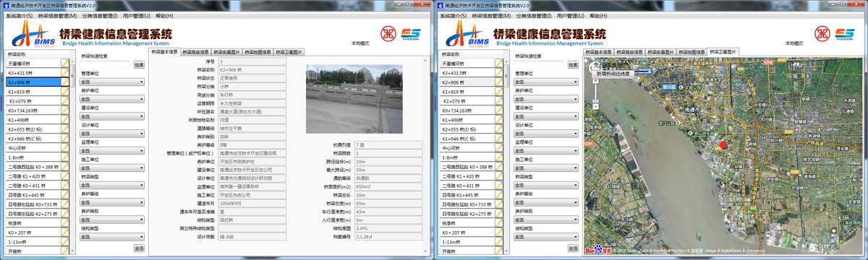Open 结构类型 dropdown in left window
Viewport: 868px width, 260px height.
tap(112, 236)
